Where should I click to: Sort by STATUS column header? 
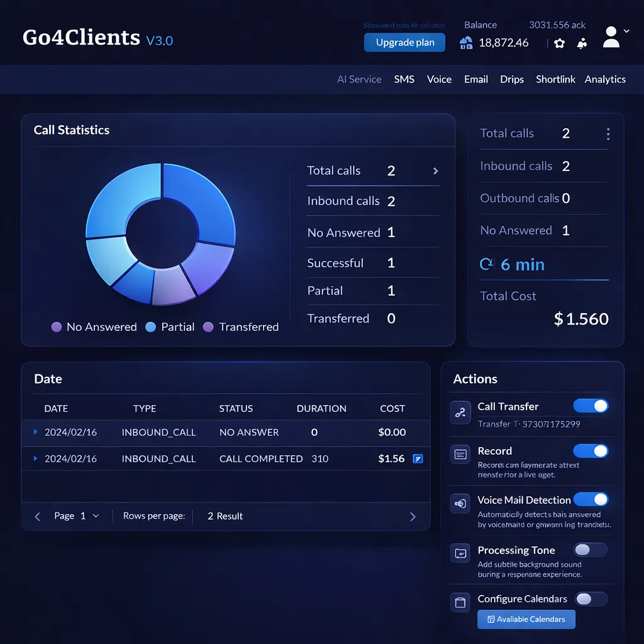[236, 408]
